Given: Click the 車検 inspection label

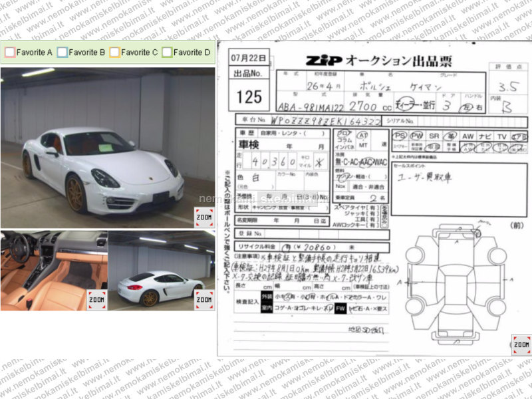Looking at the screenshot, I should pos(249,144).
